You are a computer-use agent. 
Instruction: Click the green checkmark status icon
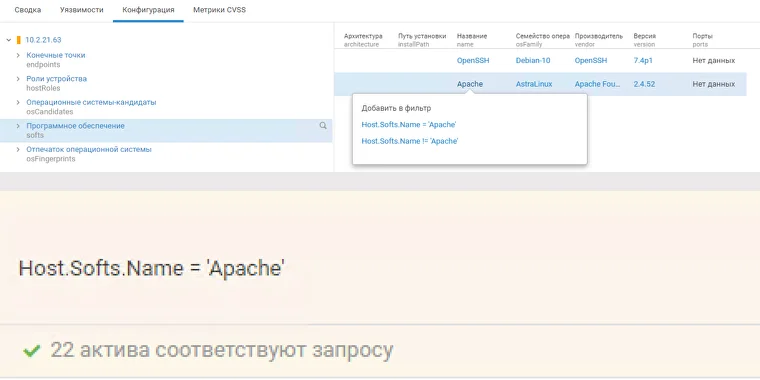[32, 351]
